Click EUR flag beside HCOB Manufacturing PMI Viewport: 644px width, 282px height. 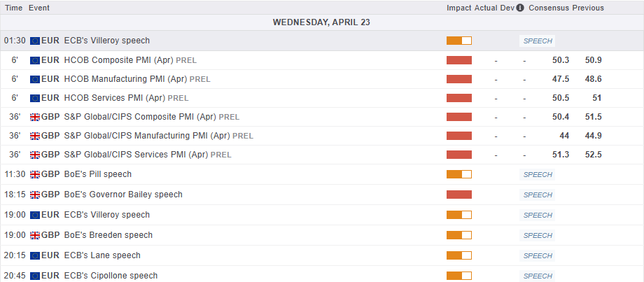[x=35, y=79]
